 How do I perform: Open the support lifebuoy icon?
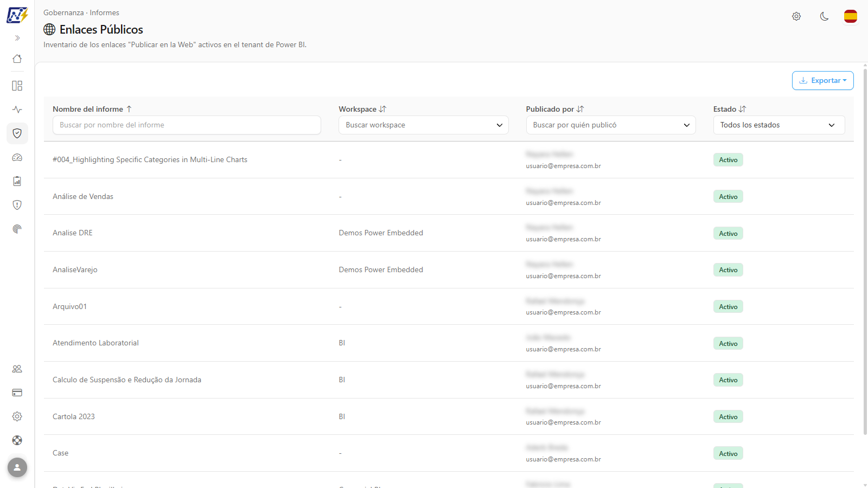tap(17, 440)
